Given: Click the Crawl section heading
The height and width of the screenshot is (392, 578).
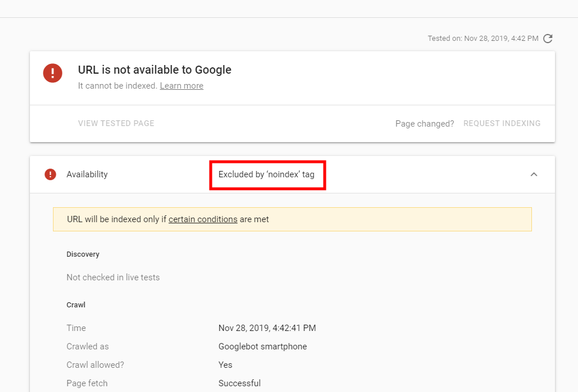Looking at the screenshot, I should (x=76, y=305).
